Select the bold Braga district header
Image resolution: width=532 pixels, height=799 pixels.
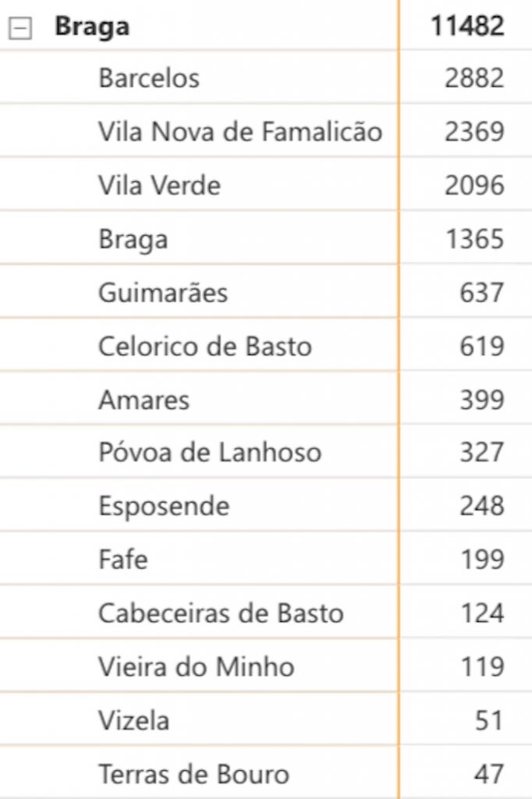(92, 27)
